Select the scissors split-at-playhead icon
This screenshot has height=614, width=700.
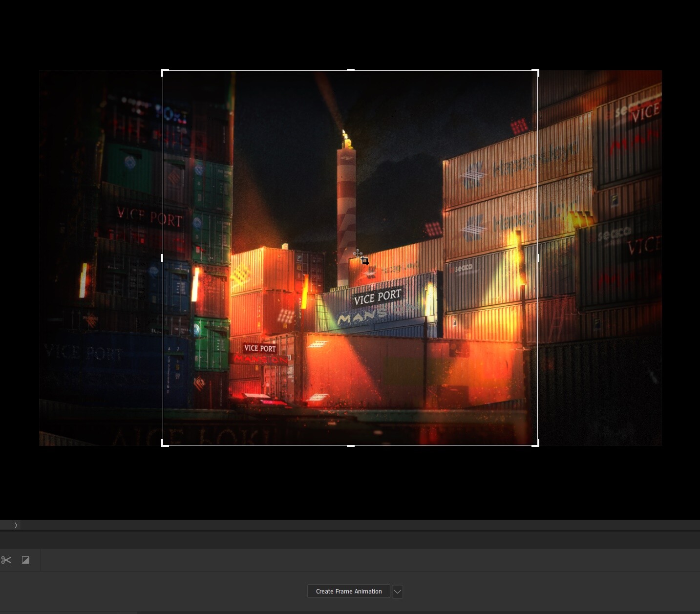point(6,560)
